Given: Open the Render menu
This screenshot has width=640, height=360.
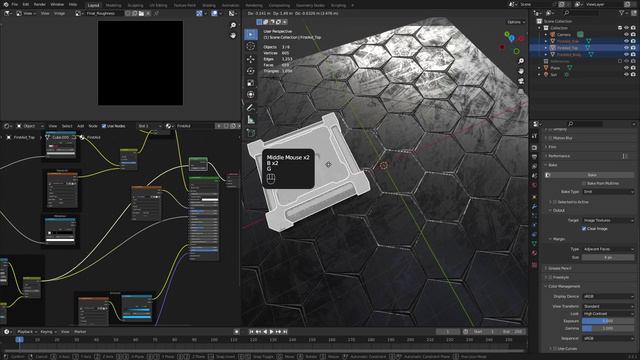Looking at the screenshot, I should click(40, 4).
